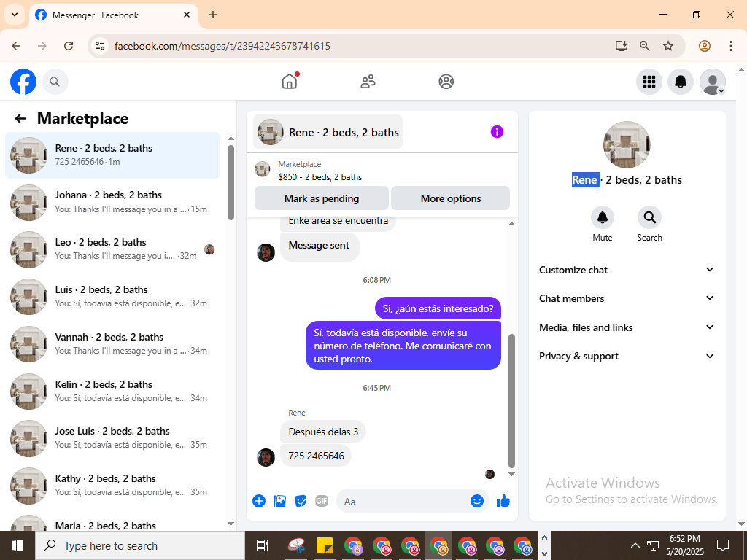Select the Rene conversation in list

(112, 155)
